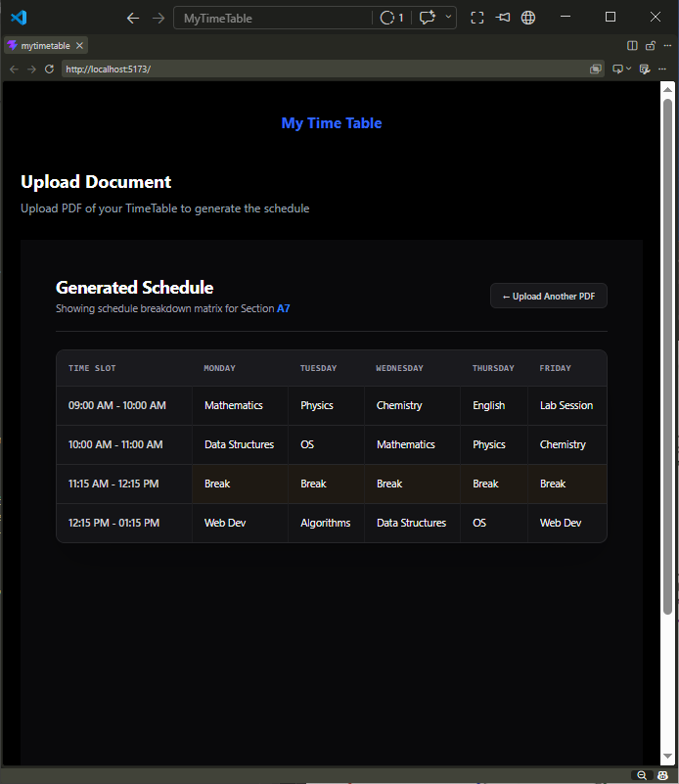Open browser toolbar more options ellipsis
The width and height of the screenshot is (679, 784).
[x=662, y=69]
